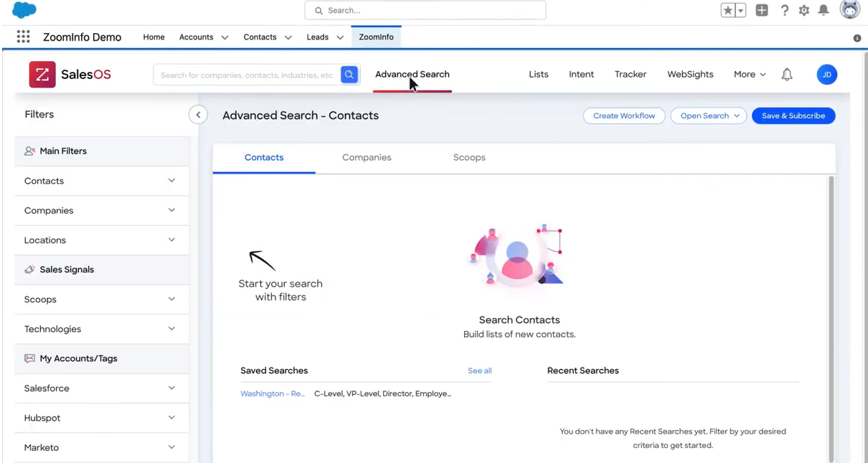868x463 pixels.
Task: Select the Main Filters heading
Action: pyautogui.click(x=63, y=151)
